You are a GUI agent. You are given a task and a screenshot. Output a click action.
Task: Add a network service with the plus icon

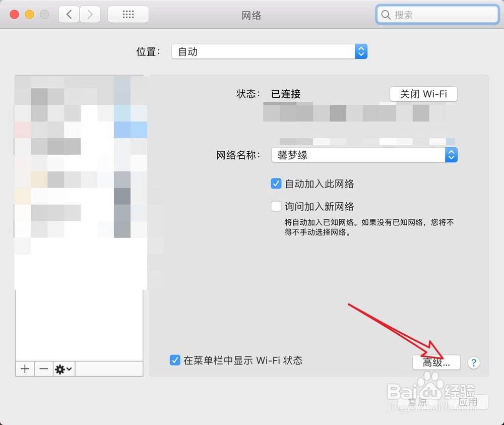(25, 369)
